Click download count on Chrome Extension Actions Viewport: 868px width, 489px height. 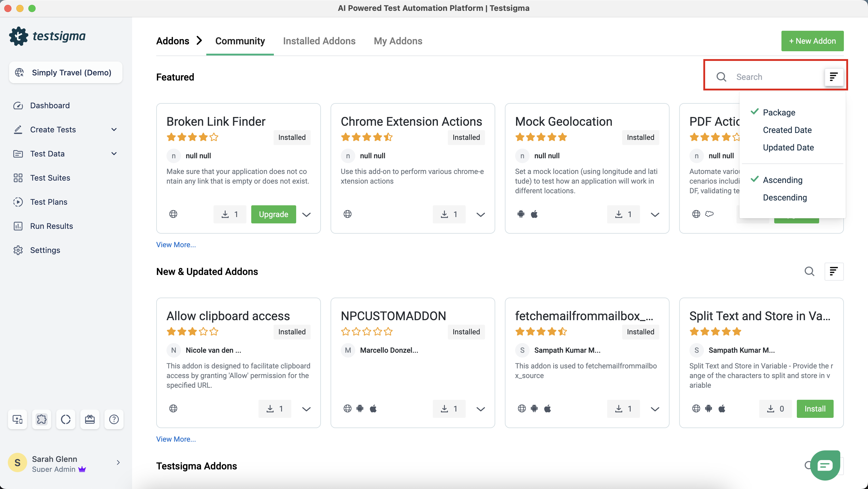pos(449,214)
